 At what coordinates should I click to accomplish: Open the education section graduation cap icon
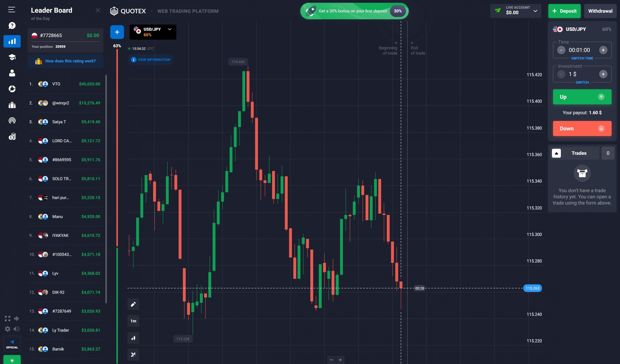[x=12, y=57]
